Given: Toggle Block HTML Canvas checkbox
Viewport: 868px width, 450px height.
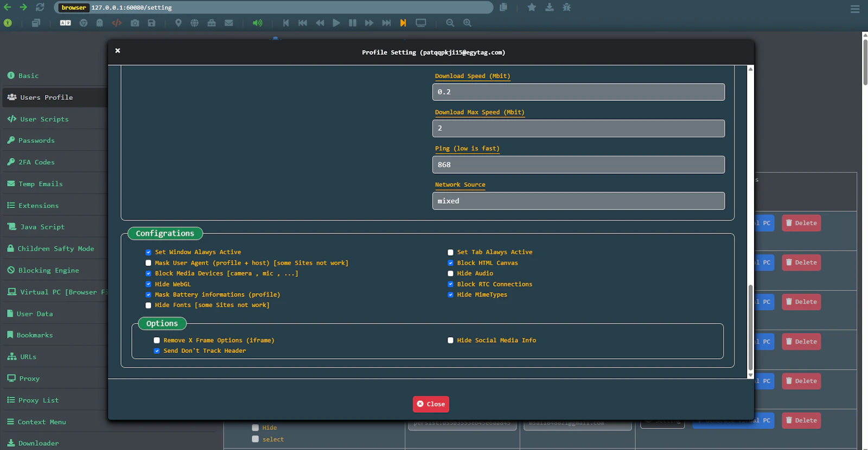Looking at the screenshot, I should click(x=450, y=263).
